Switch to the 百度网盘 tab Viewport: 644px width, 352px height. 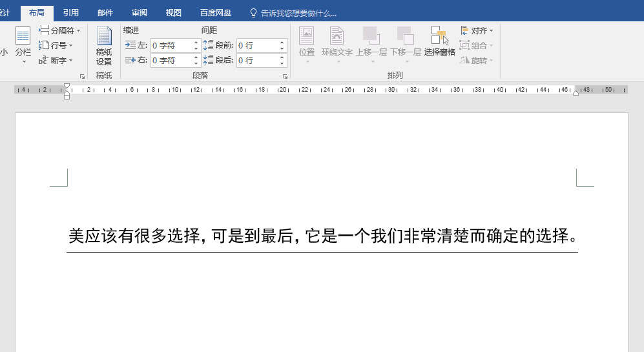tap(216, 13)
